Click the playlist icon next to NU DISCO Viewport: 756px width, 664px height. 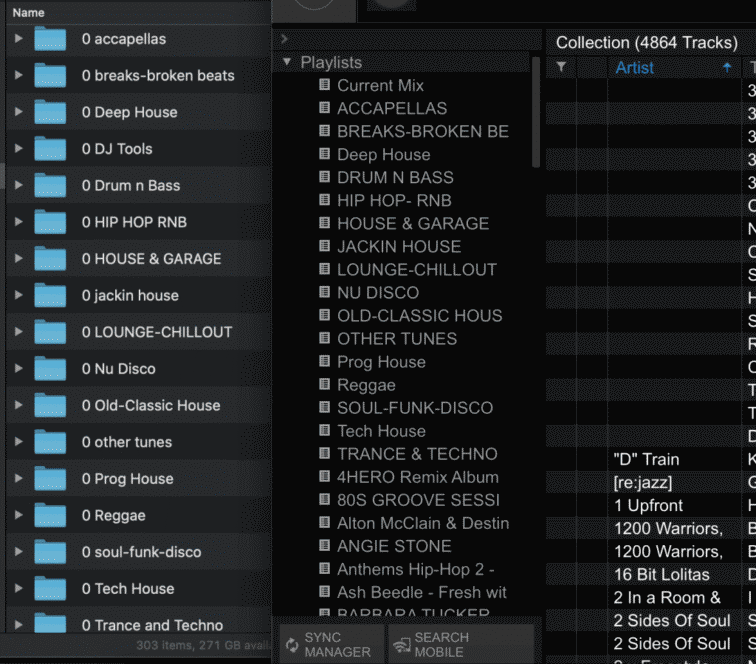324,292
